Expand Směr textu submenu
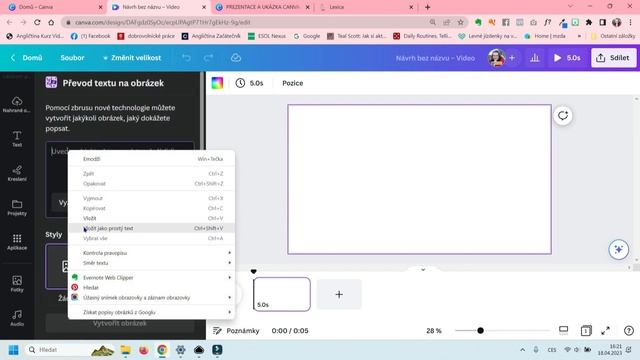Image resolution: width=640 pixels, height=360 pixels. point(151,263)
